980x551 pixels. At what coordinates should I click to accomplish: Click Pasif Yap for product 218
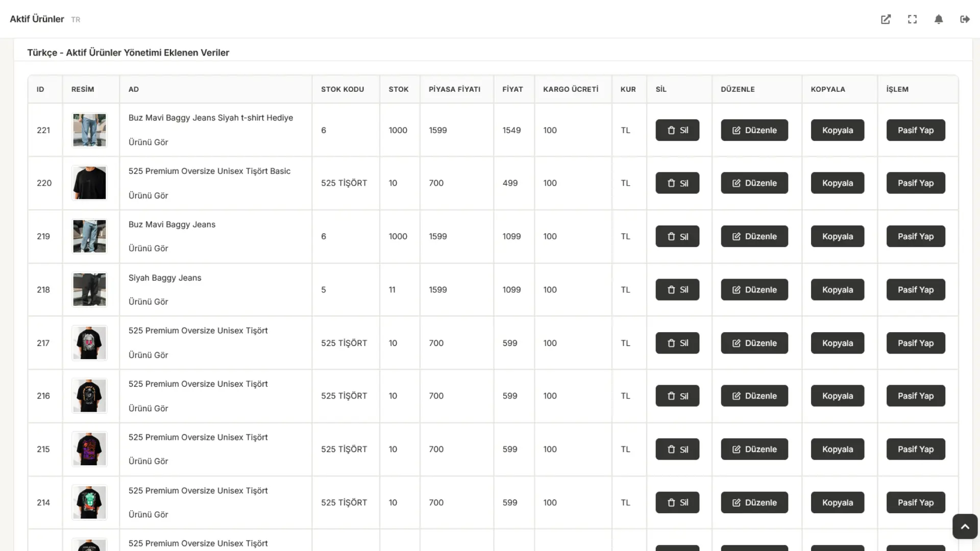click(x=916, y=290)
